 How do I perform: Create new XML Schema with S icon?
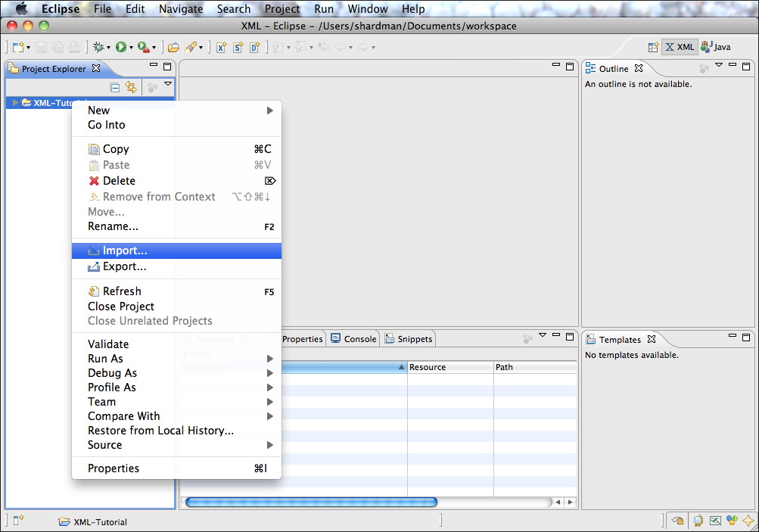pos(238,47)
